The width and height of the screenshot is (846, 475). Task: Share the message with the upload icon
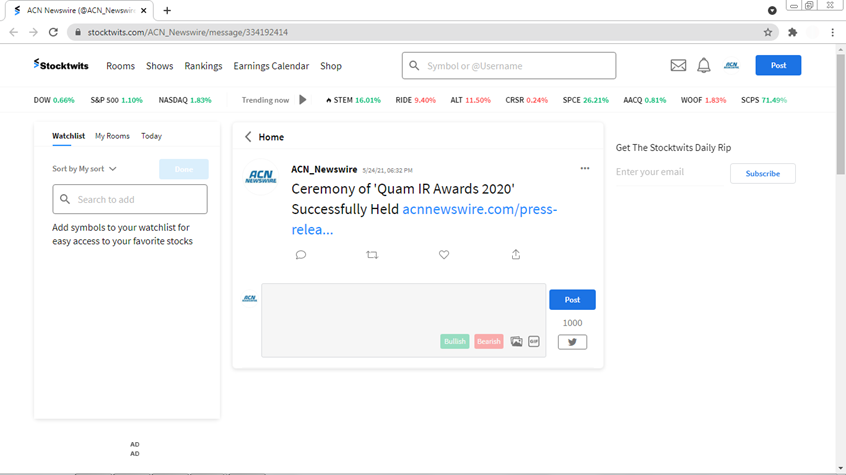[516, 254]
